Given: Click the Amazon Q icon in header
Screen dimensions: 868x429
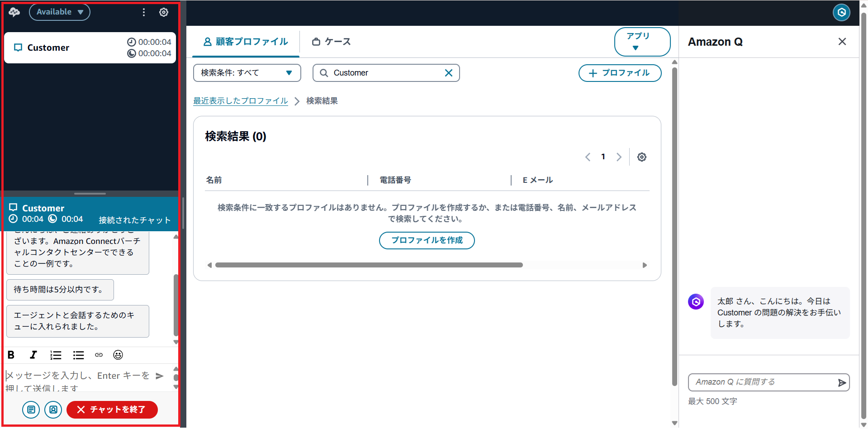Looking at the screenshot, I should click(842, 12).
